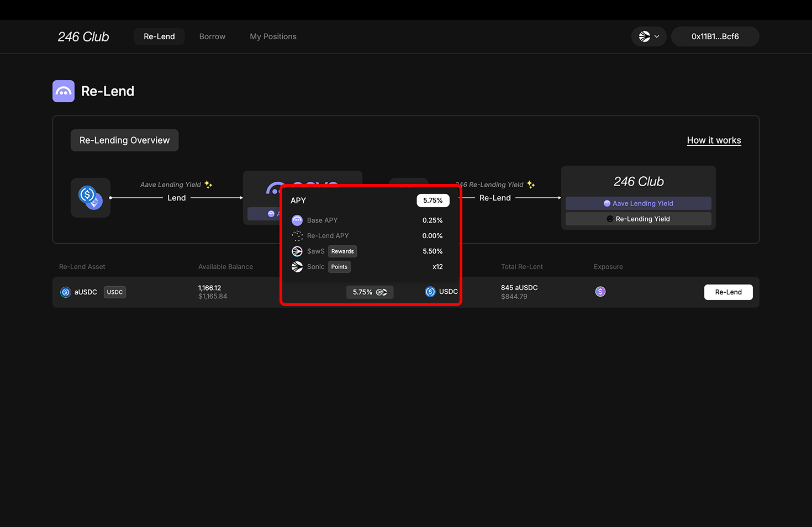The image size is (812, 527).
Task: Click the Points tag next to Sonic
Action: pyautogui.click(x=339, y=267)
